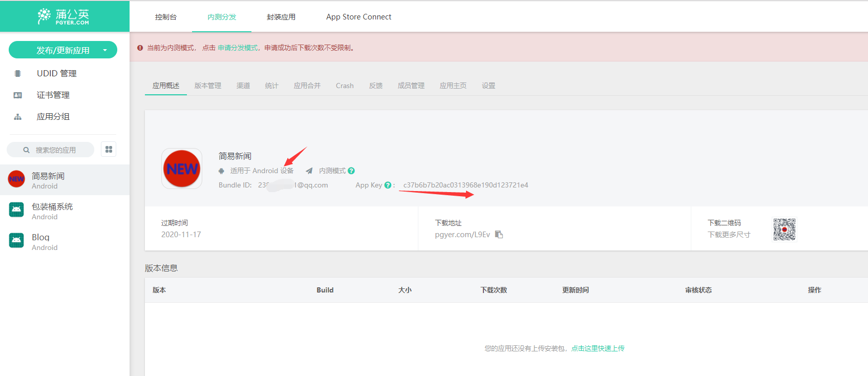Image resolution: width=868 pixels, height=376 pixels.
Task: Click the Pgyer dandelion logo
Action: (x=63, y=16)
